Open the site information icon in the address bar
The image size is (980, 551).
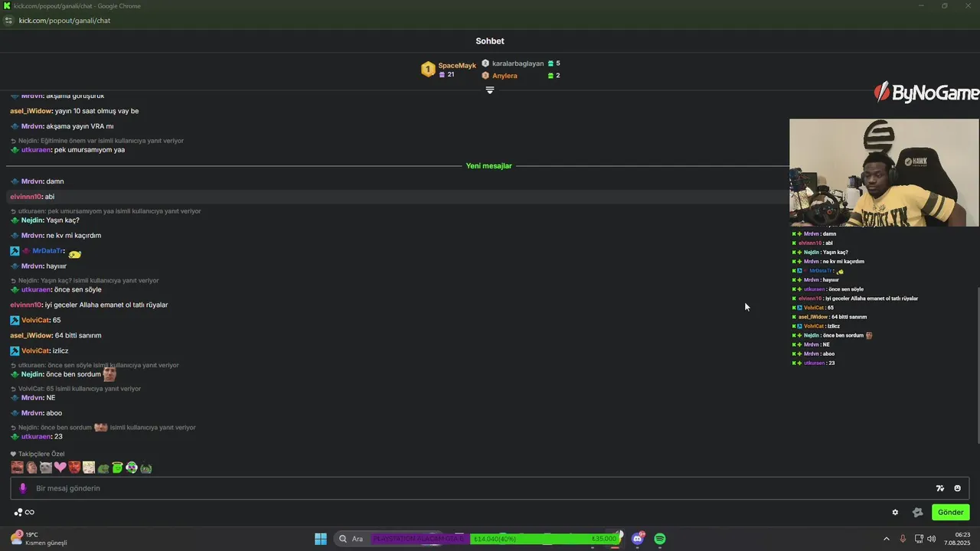pyautogui.click(x=8, y=21)
